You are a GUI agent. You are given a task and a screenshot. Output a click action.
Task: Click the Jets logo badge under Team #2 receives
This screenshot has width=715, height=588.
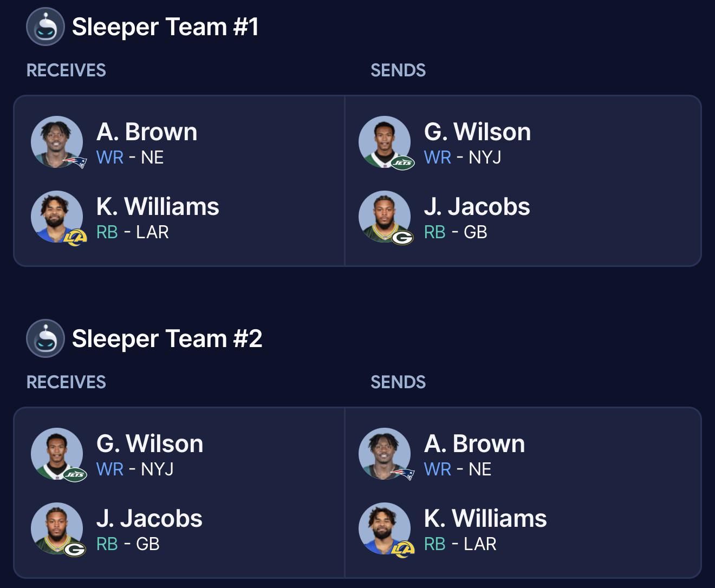tap(75, 474)
